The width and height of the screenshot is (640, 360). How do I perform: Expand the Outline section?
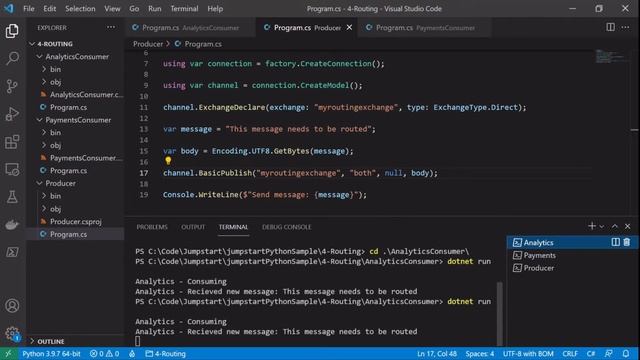pyautogui.click(x=76, y=341)
